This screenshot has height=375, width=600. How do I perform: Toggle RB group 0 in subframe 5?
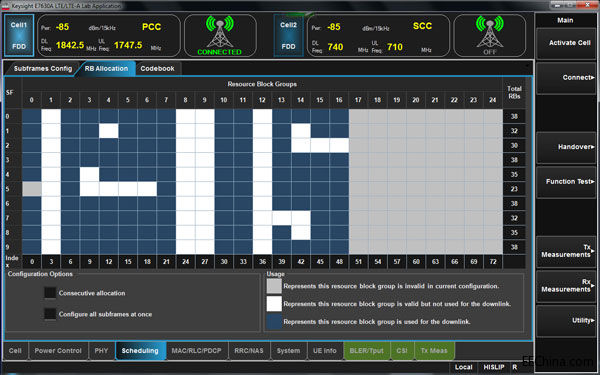(32, 189)
